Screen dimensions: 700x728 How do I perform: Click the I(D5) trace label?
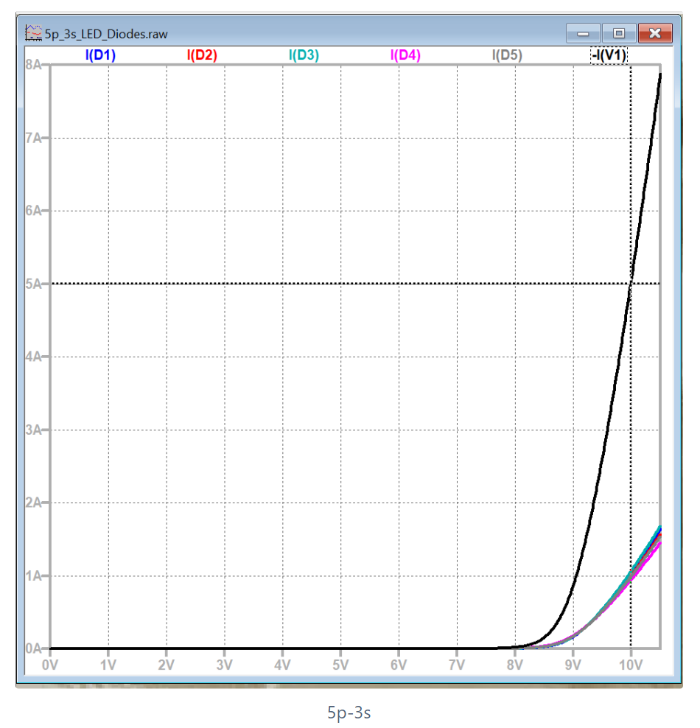click(507, 55)
